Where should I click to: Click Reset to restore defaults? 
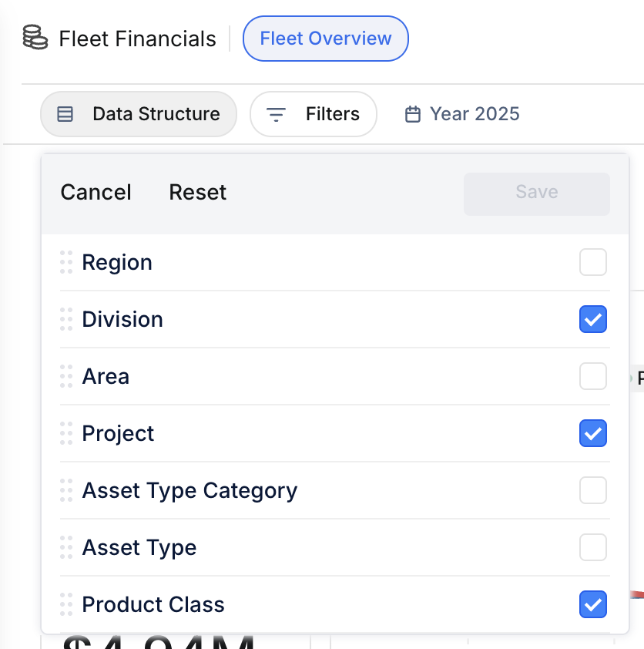click(x=197, y=192)
